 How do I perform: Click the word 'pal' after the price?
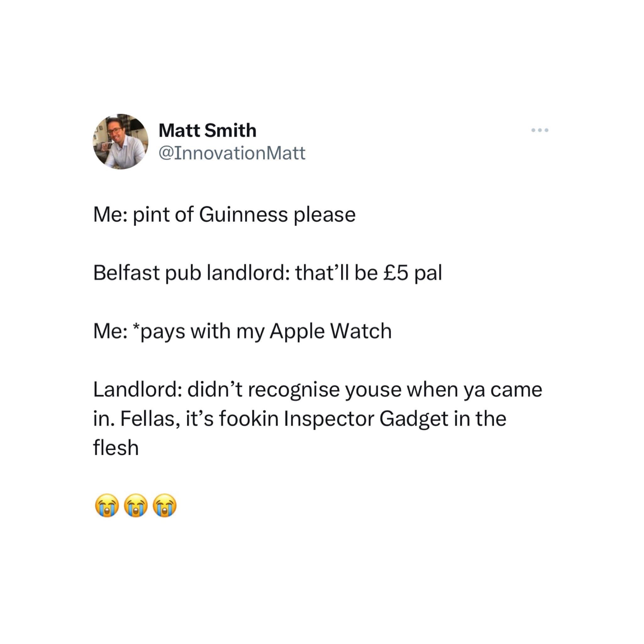click(x=428, y=274)
